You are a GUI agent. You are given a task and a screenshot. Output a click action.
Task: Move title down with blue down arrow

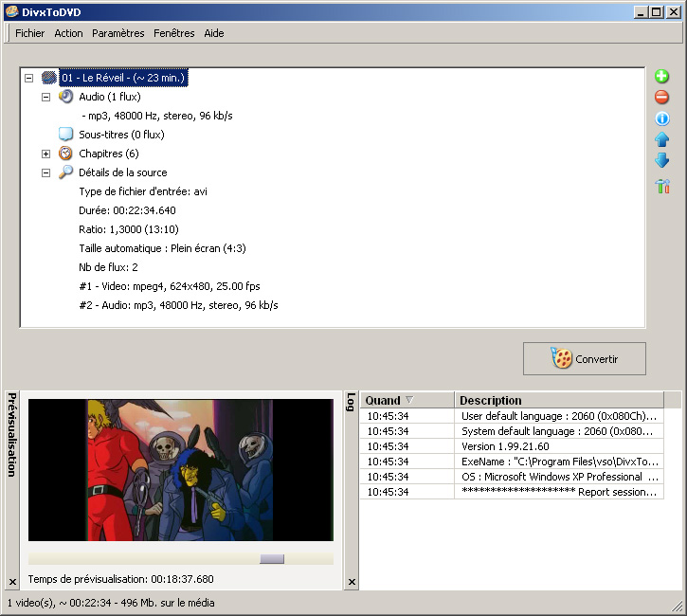[661, 160]
